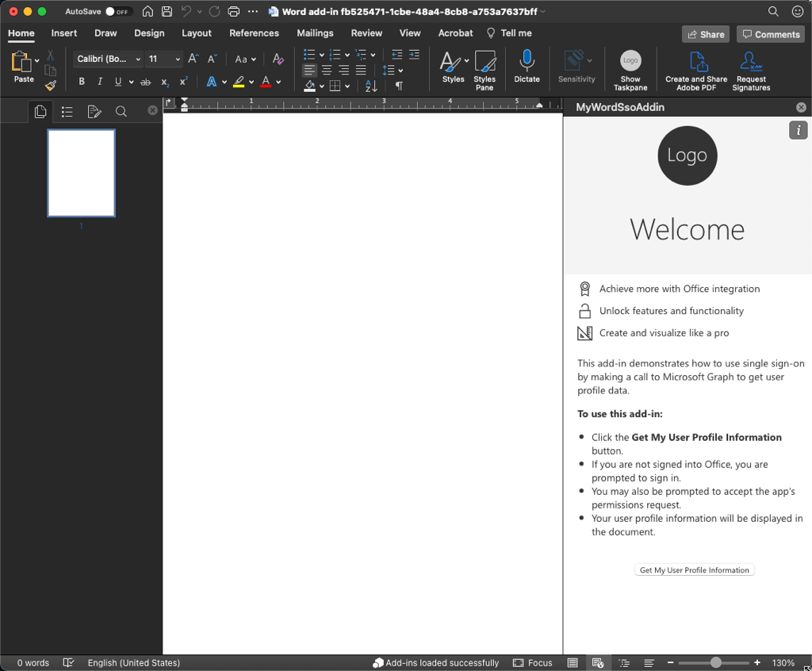Increase font size with large A
812x671 pixels.
193,59
